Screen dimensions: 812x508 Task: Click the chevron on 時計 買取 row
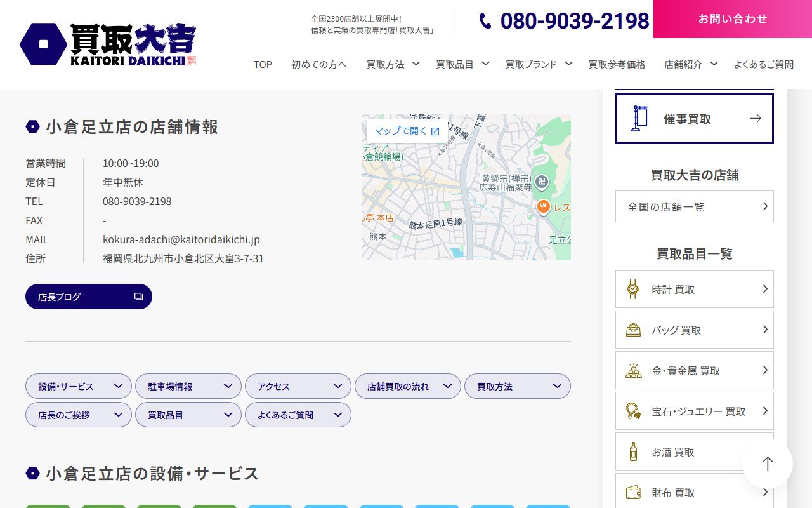(765, 289)
